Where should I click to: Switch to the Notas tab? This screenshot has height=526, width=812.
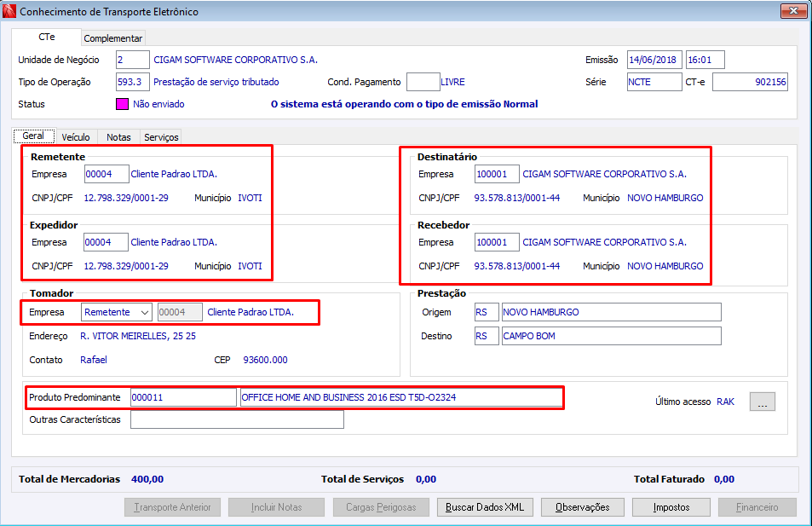(118, 136)
